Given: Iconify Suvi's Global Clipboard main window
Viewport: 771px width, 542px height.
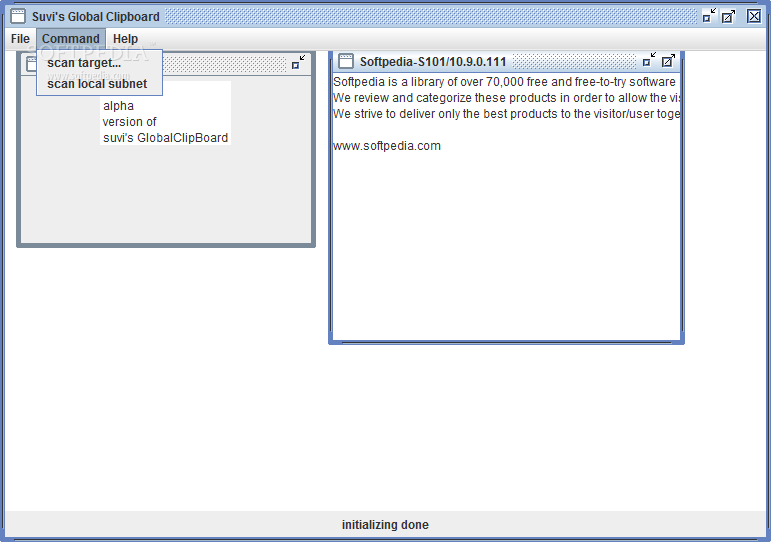Looking at the screenshot, I should [x=709, y=16].
